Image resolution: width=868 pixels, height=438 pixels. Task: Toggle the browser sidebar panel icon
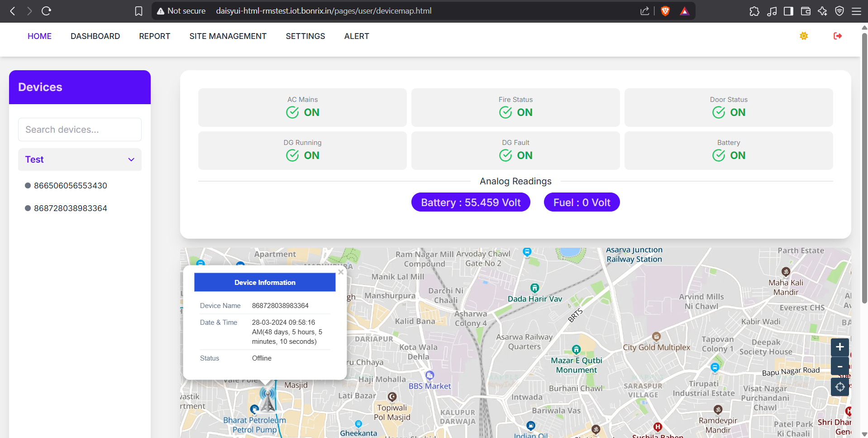coord(789,11)
